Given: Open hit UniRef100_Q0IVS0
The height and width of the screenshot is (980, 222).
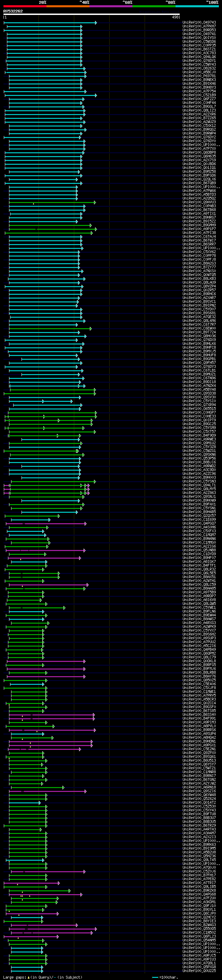Looking at the screenshot, I should click(199, 38).
